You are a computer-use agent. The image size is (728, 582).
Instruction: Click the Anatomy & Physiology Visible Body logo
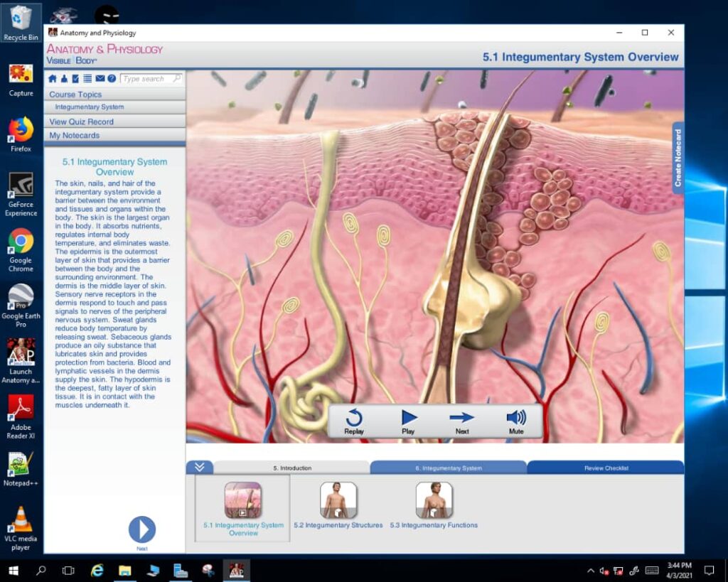(x=105, y=54)
